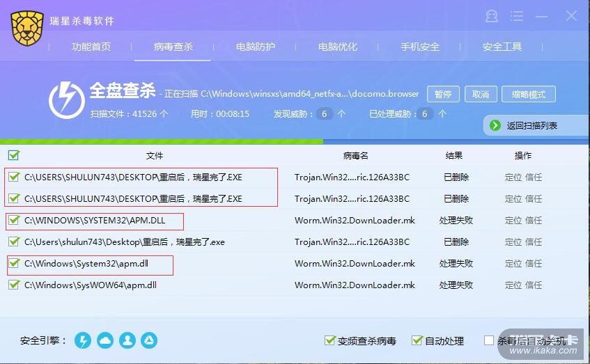The height and width of the screenshot is (364, 590).
Task: Click the 文件 column header
Action: 154,156
